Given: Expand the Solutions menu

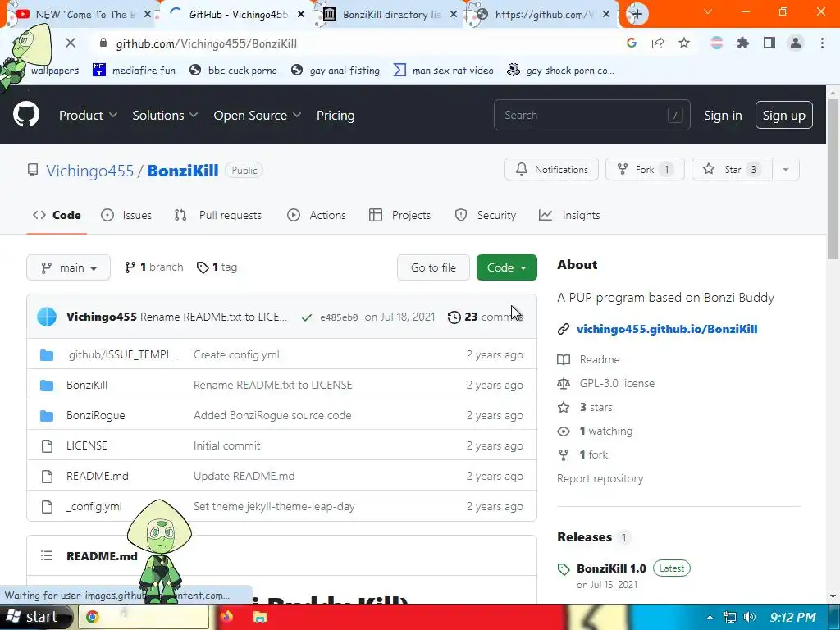Looking at the screenshot, I should click(165, 115).
